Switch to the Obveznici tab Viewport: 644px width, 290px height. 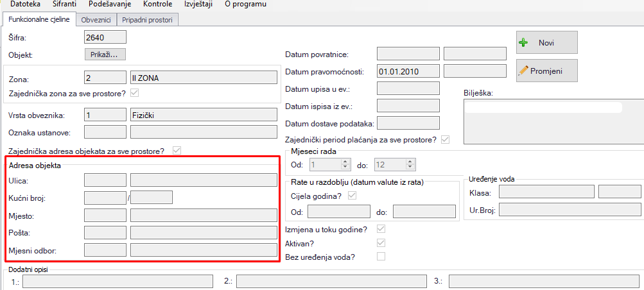tap(97, 20)
